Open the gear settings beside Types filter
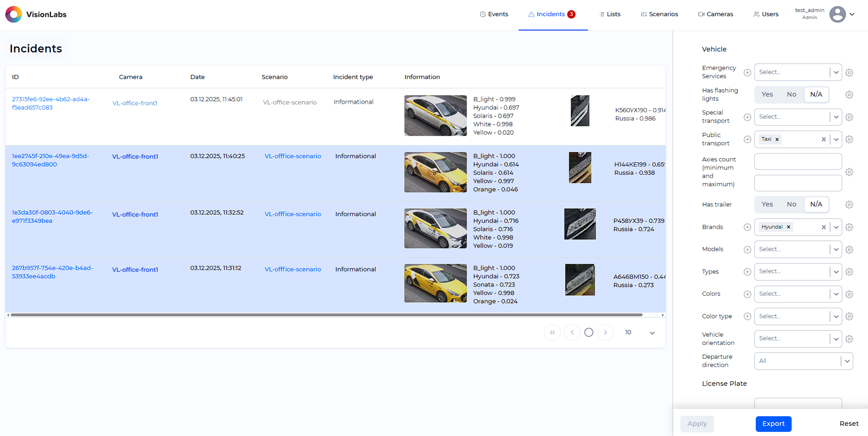Screen dimensions: 868x436 pyautogui.click(x=849, y=272)
